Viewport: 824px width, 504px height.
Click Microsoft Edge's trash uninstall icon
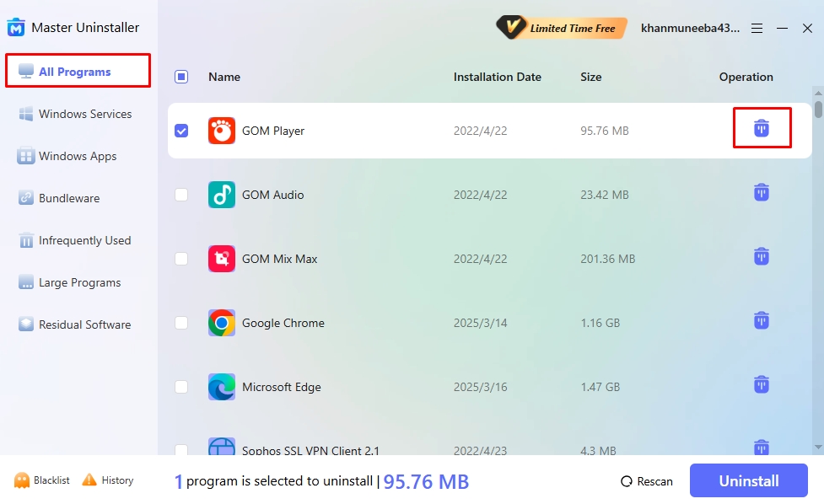762,384
